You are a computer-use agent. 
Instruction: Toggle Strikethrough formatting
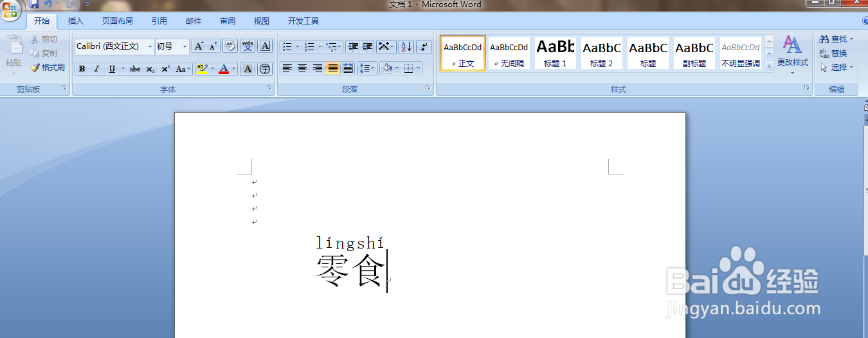point(135,69)
